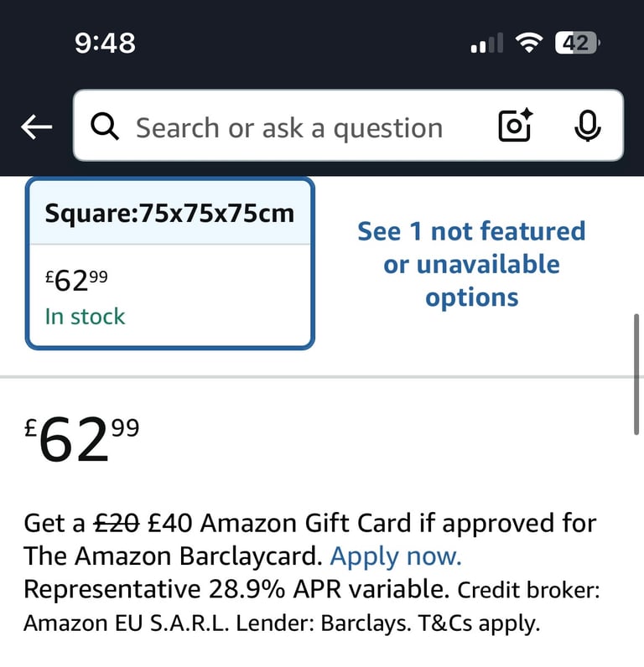Tap the back arrow icon
This screenshot has height=667, width=644.
37,127
